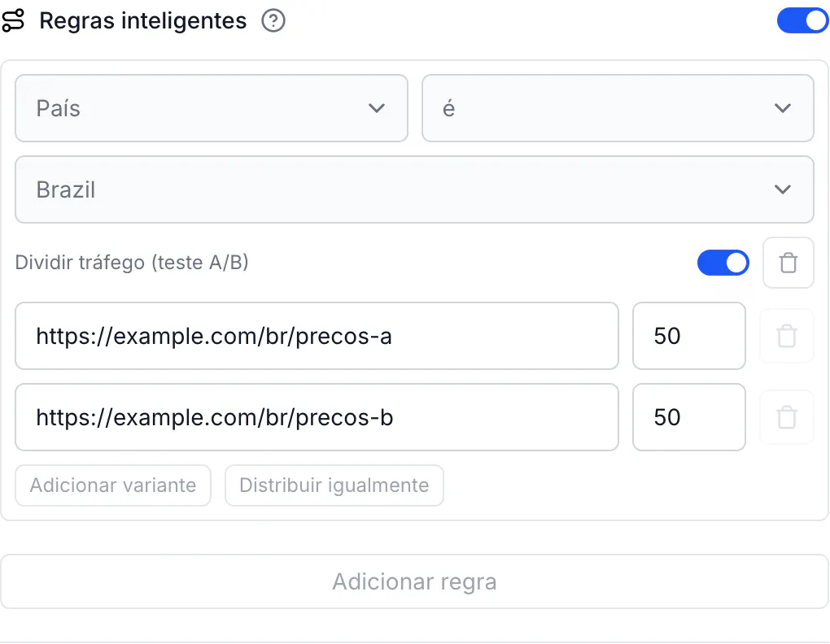Turn off Dividir tráfego A/B toggle
Image resolution: width=830 pixels, height=644 pixels.
pos(723,263)
